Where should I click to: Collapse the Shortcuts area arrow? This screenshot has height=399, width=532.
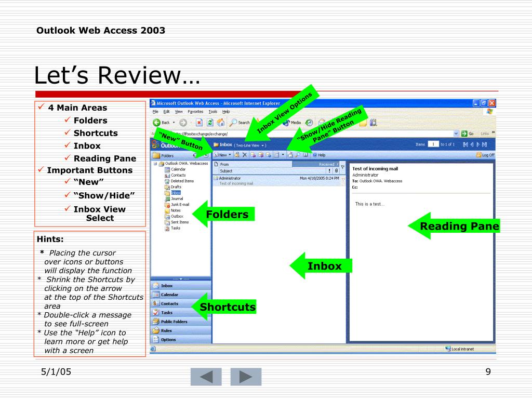click(181, 279)
